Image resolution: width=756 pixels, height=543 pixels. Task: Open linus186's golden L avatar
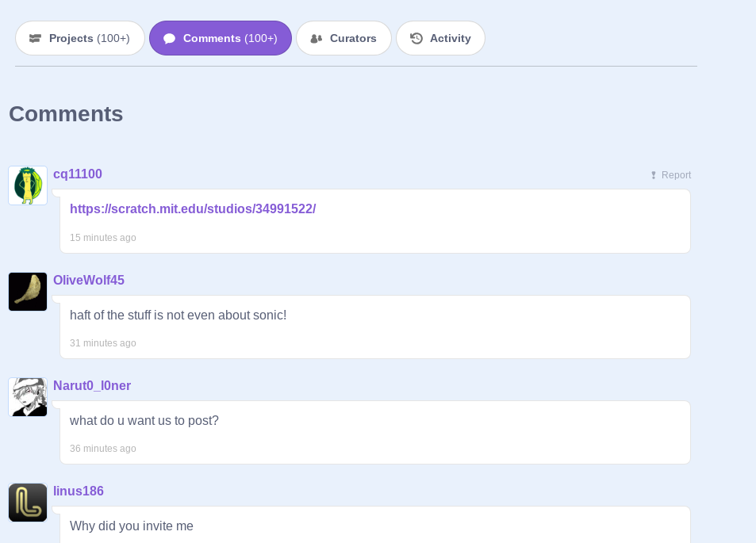(28, 503)
